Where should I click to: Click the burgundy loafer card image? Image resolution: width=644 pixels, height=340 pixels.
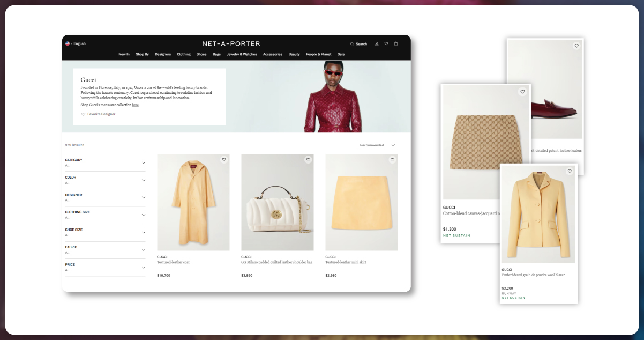(x=555, y=89)
